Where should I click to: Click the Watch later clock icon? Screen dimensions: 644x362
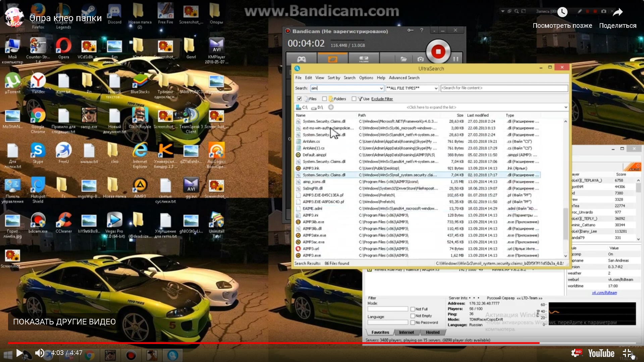coord(562,12)
